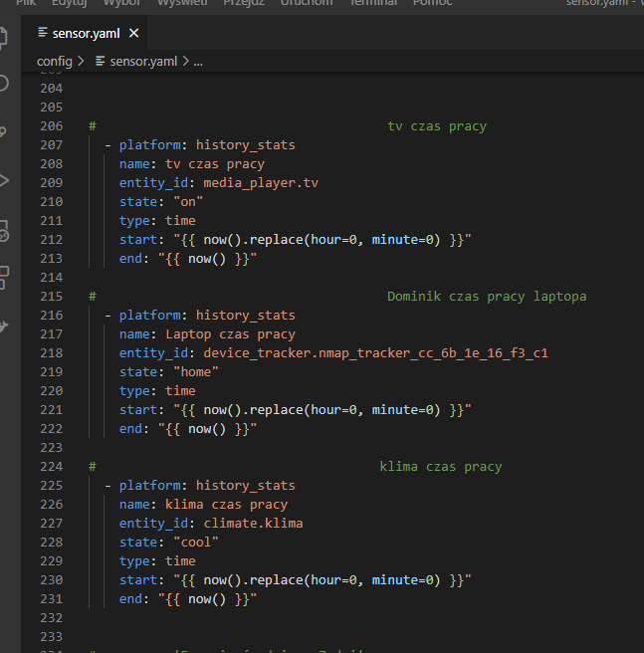
Task: Click line number 214 in the gutter
Action: [x=51, y=278]
